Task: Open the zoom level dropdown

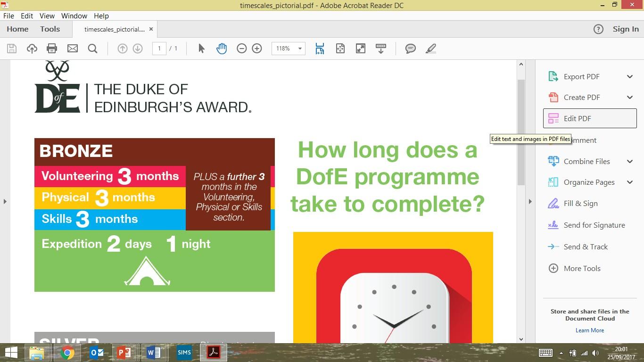Action: 300,49
